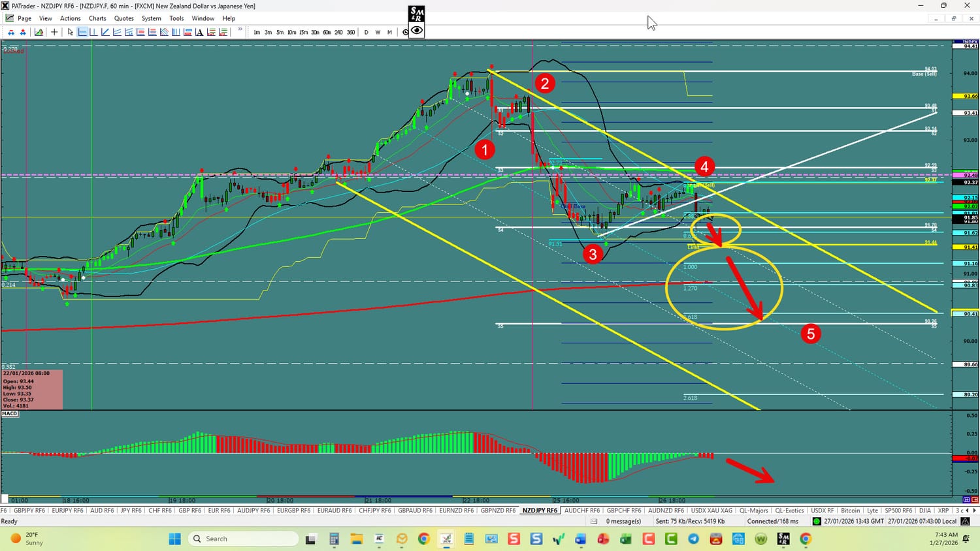Open the chart indicators icon
The width and height of the screenshot is (980, 551).
39,32
